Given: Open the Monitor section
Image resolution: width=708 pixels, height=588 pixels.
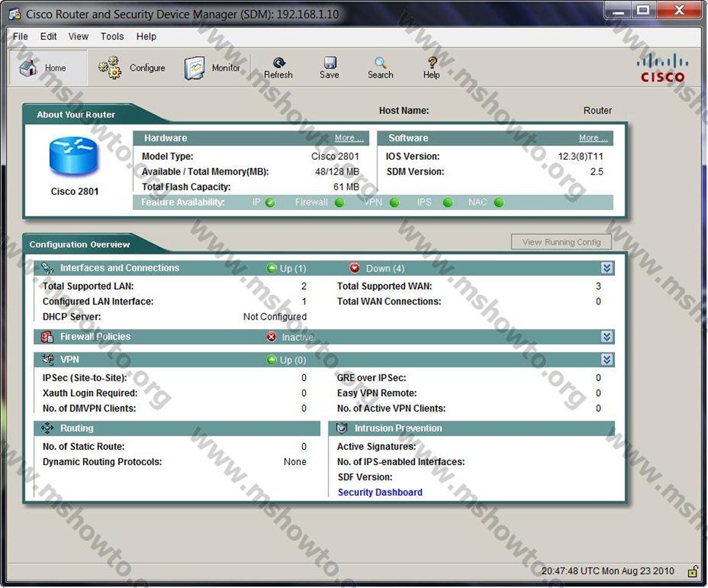Looking at the screenshot, I should [x=212, y=68].
